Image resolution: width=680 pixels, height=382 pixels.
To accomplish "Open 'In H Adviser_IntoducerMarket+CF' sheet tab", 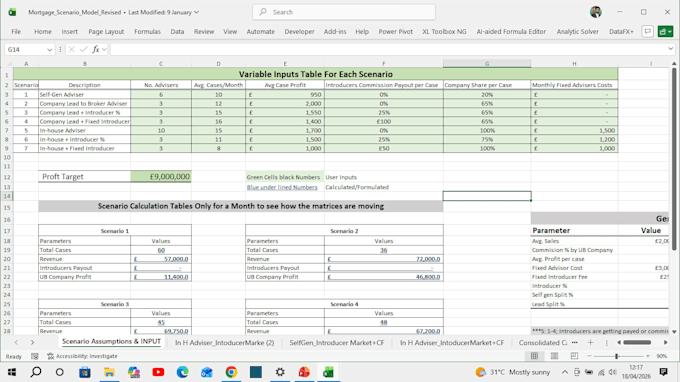I will click(452, 343).
